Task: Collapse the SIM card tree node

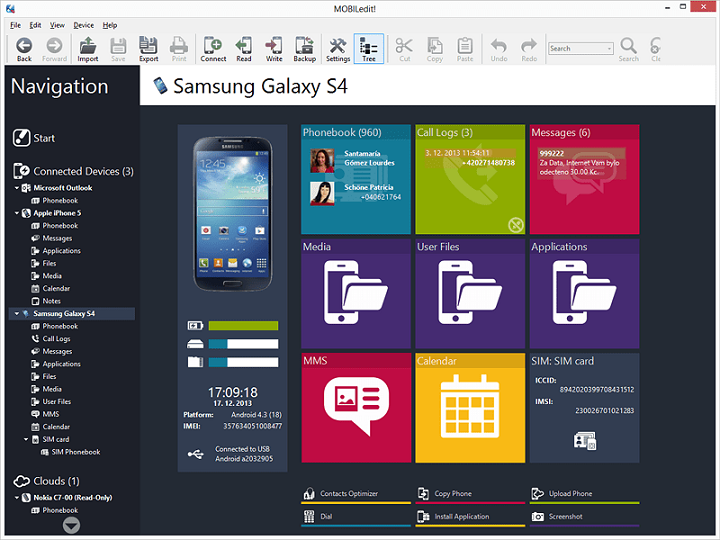Action: (26, 439)
